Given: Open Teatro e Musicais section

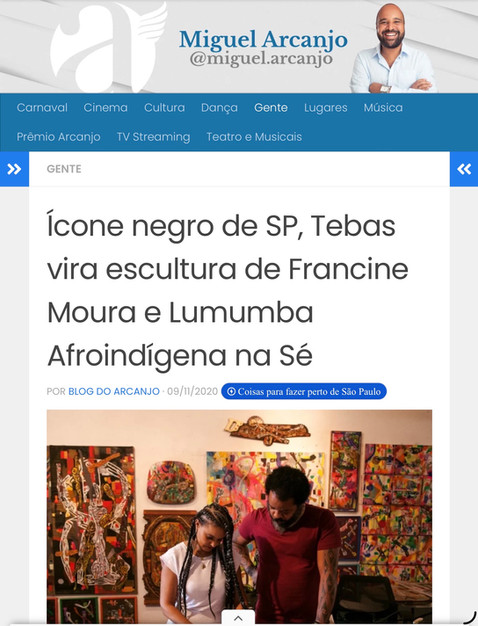Looking at the screenshot, I should pyautogui.click(x=254, y=137).
